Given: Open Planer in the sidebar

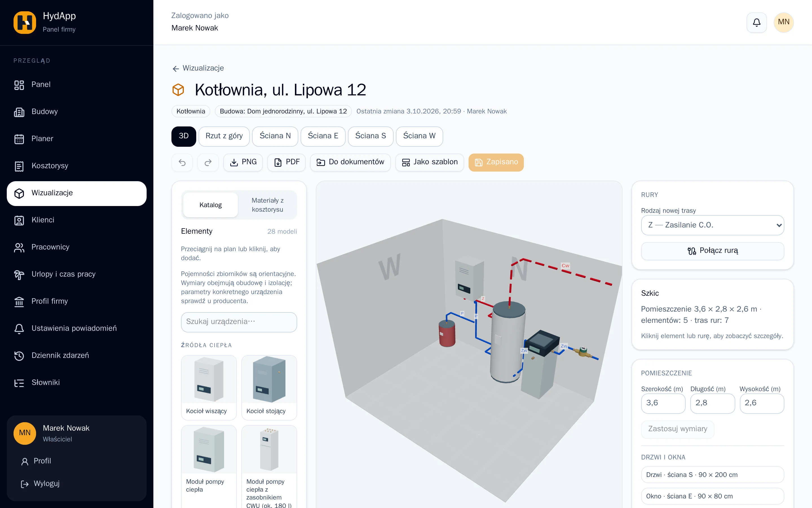Looking at the screenshot, I should coord(76,139).
